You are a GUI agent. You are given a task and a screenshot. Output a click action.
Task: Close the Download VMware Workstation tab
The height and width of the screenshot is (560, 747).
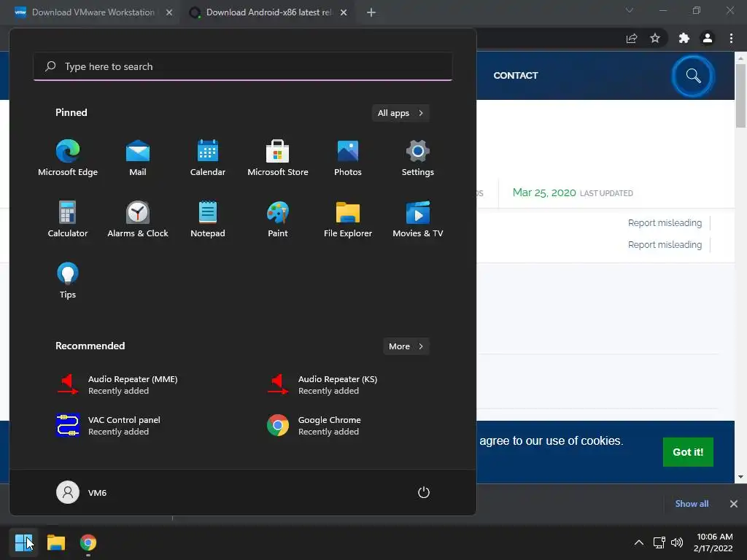[169, 12]
